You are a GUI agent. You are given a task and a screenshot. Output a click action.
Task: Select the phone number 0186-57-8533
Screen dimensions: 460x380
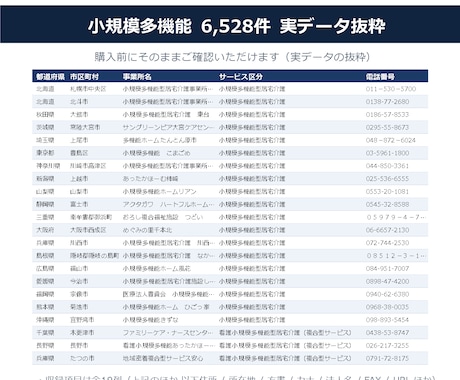[387, 114]
